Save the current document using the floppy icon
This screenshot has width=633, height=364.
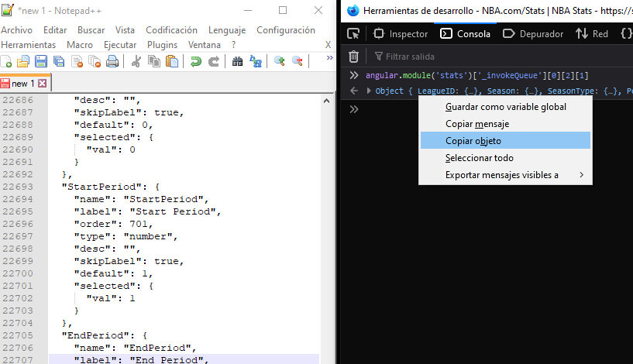(x=41, y=61)
